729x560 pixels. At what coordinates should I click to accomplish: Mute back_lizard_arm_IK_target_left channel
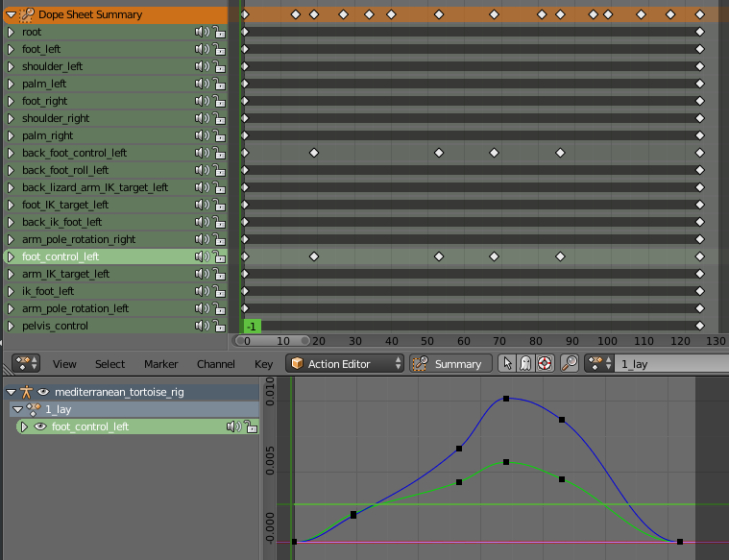[202, 187]
